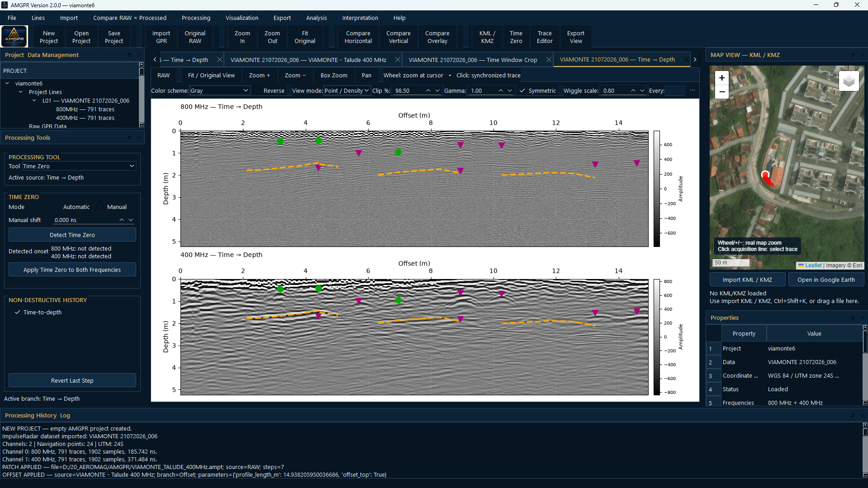The height and width of the screenshot is (488, 868).
Task: Decrease the Manual shift value
Action: tap(131, 220)
